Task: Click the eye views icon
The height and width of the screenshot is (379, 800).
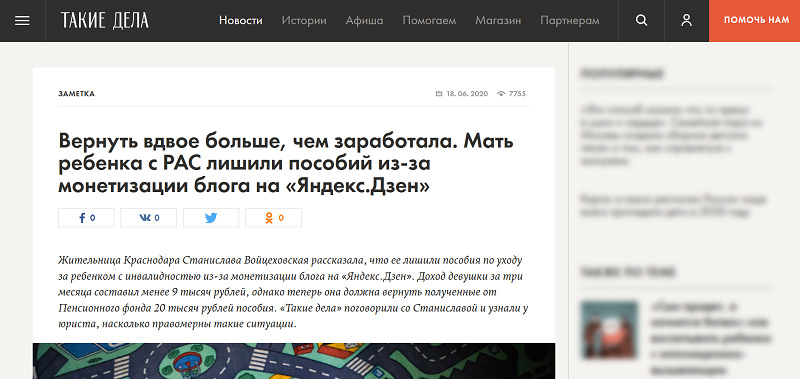Action: click(501, 94)
